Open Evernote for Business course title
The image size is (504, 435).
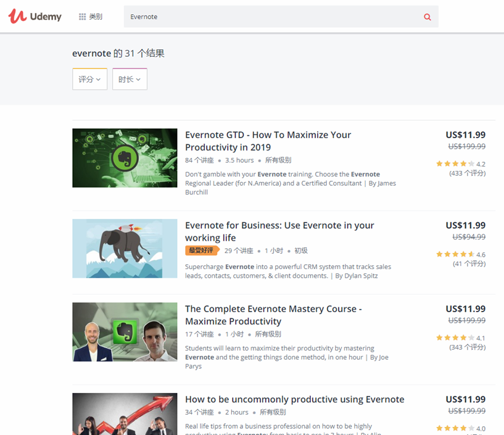pyautogui.click(x=279, y=231)
